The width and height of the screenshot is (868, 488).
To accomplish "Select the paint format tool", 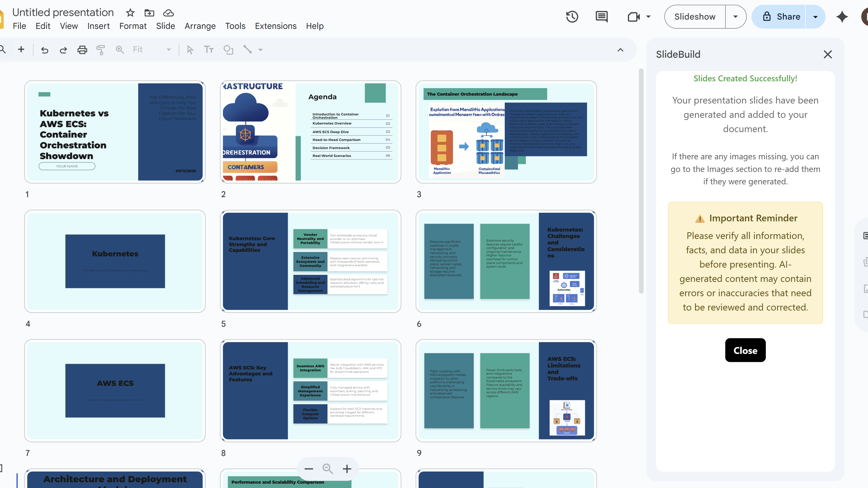I will [x=101, y=50].
